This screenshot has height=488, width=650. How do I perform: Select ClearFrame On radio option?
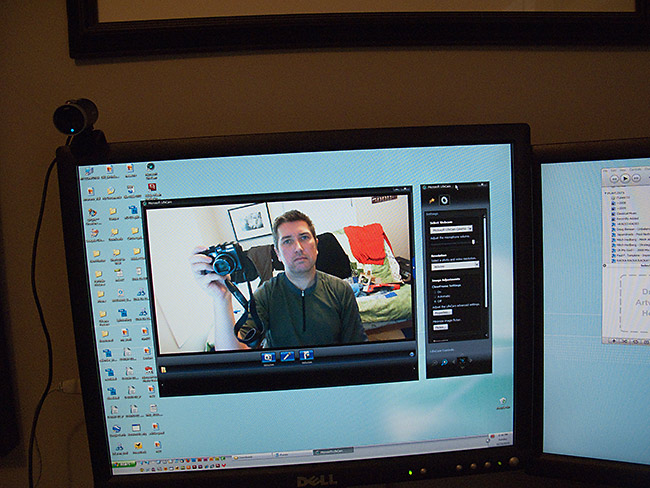tap(436, 290)
